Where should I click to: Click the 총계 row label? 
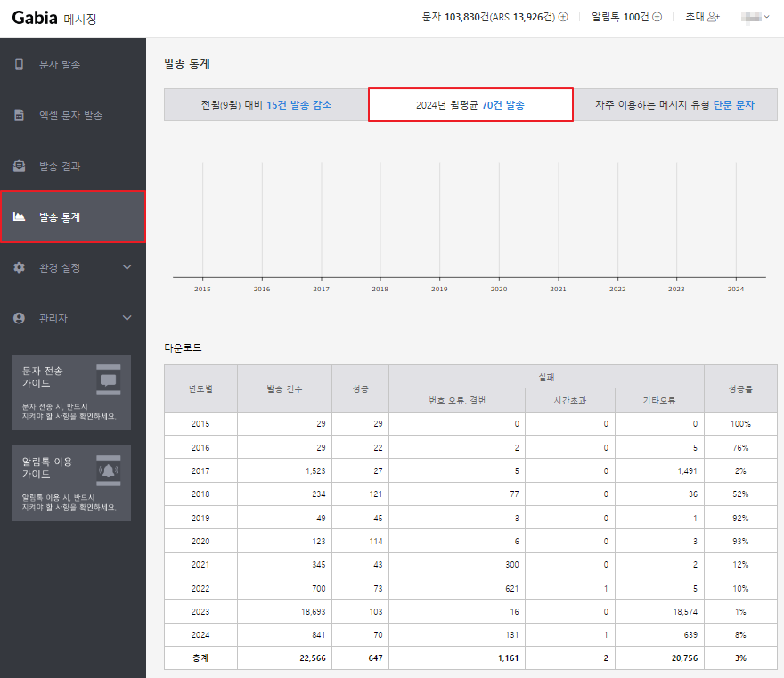tap(200, 658)
